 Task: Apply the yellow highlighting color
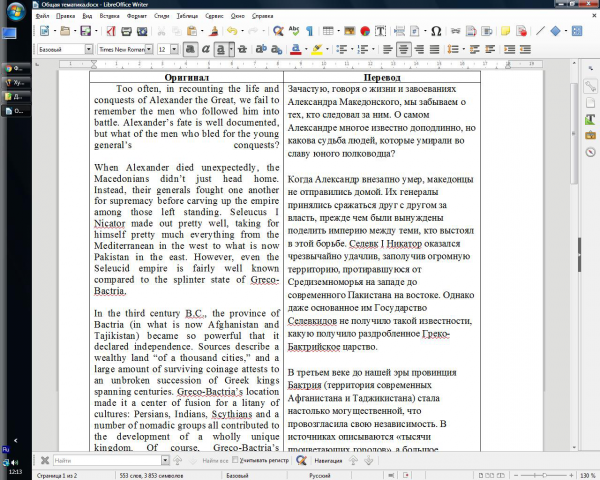316,49
